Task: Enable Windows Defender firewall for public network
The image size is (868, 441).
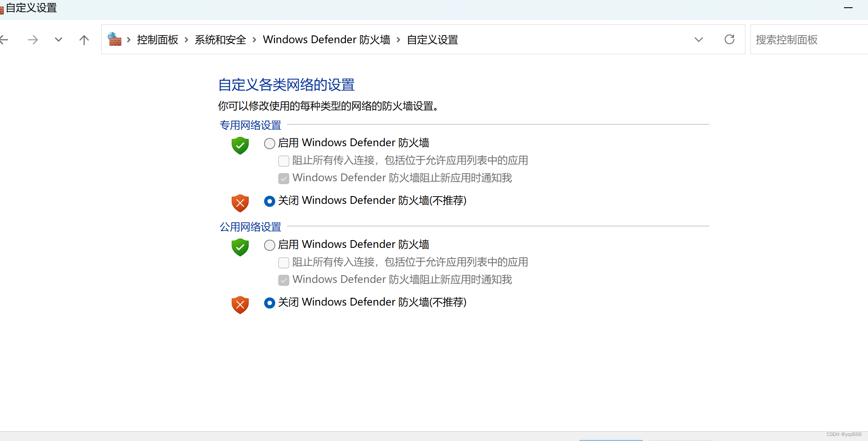Action: coord(270,245)
